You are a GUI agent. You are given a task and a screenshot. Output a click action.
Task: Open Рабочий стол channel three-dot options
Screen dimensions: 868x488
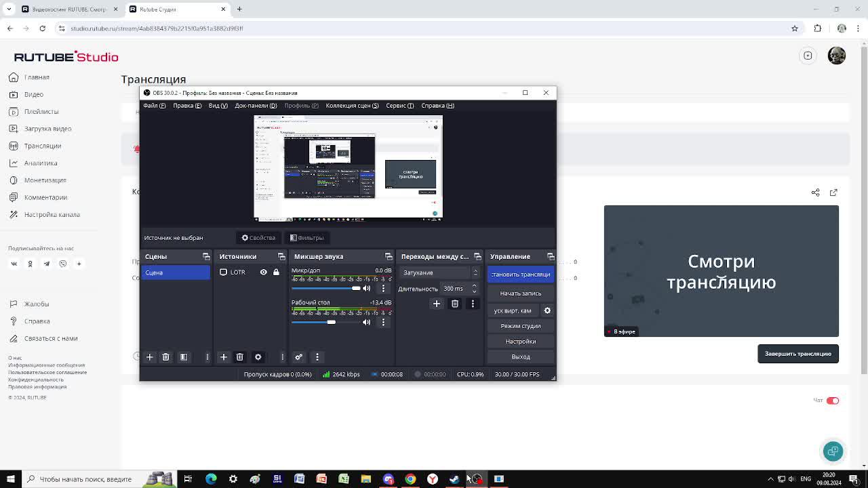click(x=383, y=322)
